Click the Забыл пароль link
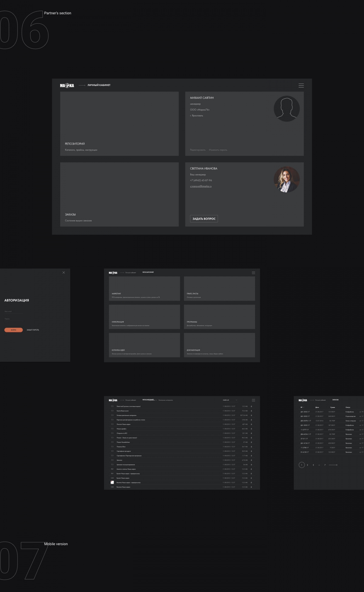This screenshot has height=592, width=364. tap(33, 330)
